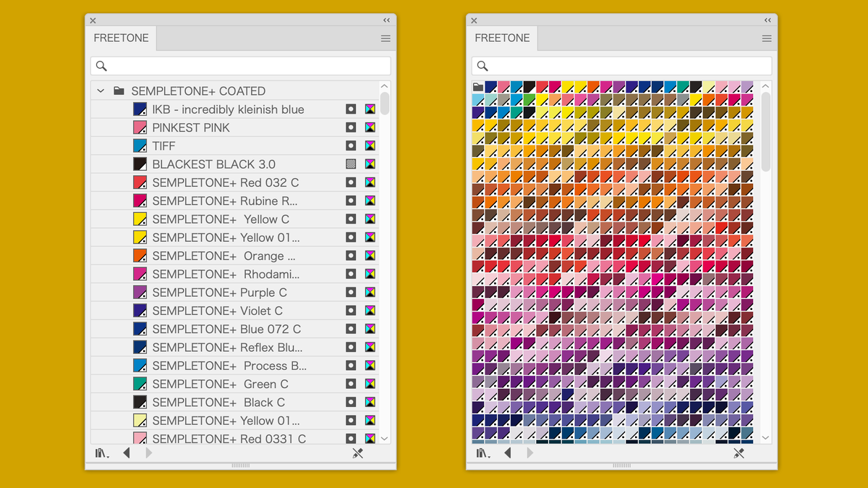The image size is (868, 488).
Task: Click the pencil icon in the left panel footer
Action: pos(357,453)
